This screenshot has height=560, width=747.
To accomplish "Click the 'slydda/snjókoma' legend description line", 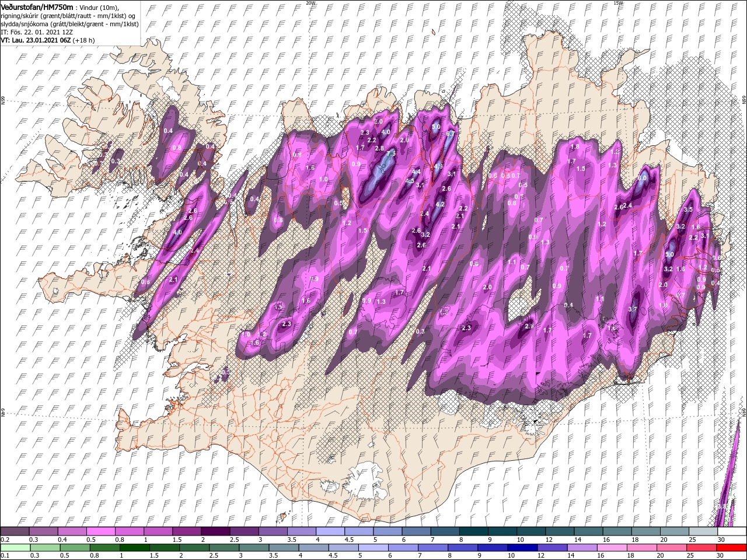I will click(69, 24).
